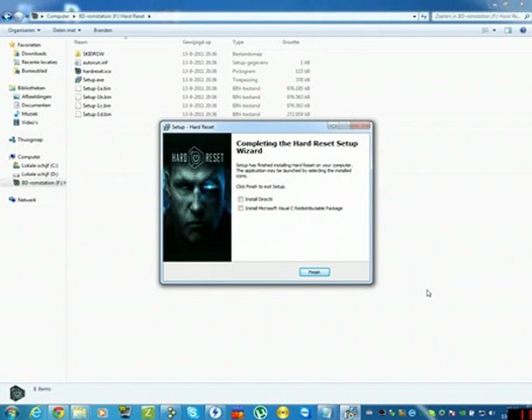
Task: Open the green Z application taskbar icon
Action: tap(148, 412)
